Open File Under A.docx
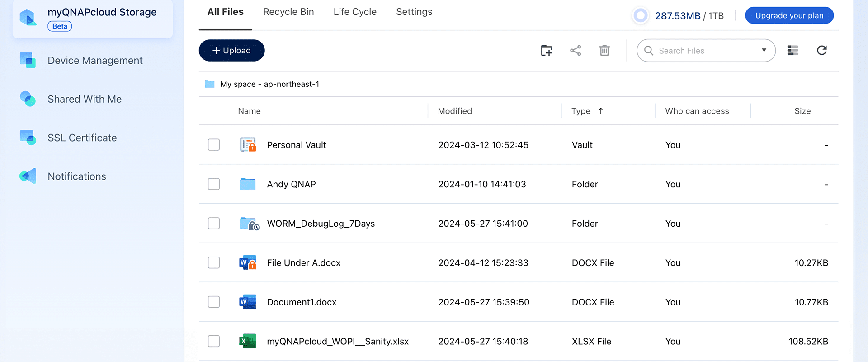Image resolution: width=868 pixels, height=362 pixels. (304, 263)
